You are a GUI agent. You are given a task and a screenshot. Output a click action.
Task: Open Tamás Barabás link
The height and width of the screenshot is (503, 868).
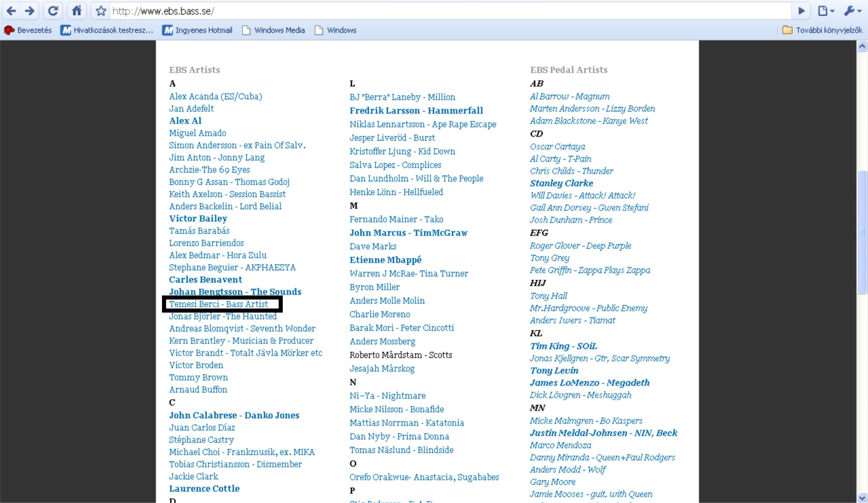pos(199,231)
